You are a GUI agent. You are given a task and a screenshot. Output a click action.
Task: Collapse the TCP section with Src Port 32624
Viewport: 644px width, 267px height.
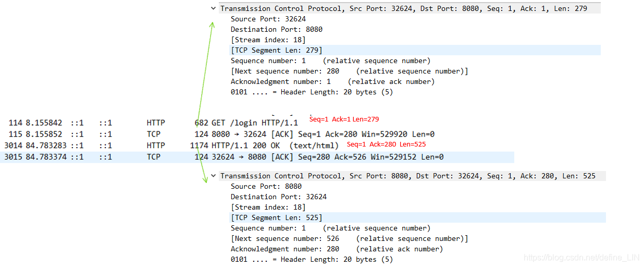point(213,8)
